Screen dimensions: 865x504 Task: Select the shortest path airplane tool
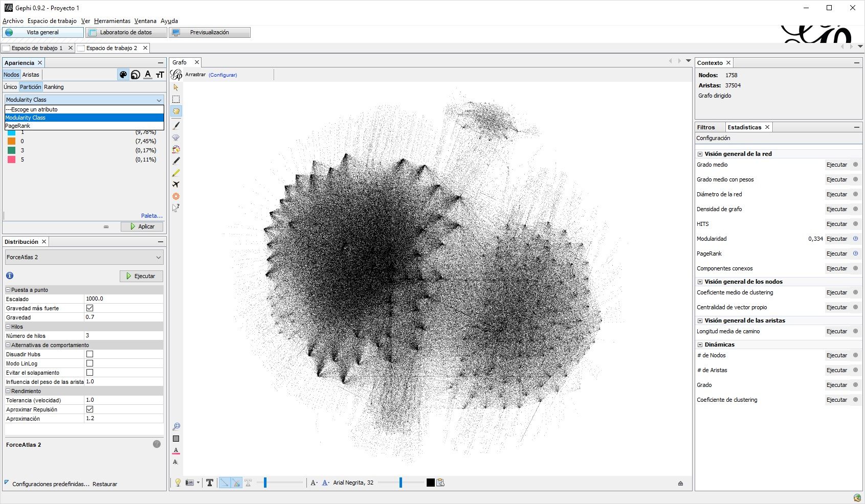tap(176, 185)
